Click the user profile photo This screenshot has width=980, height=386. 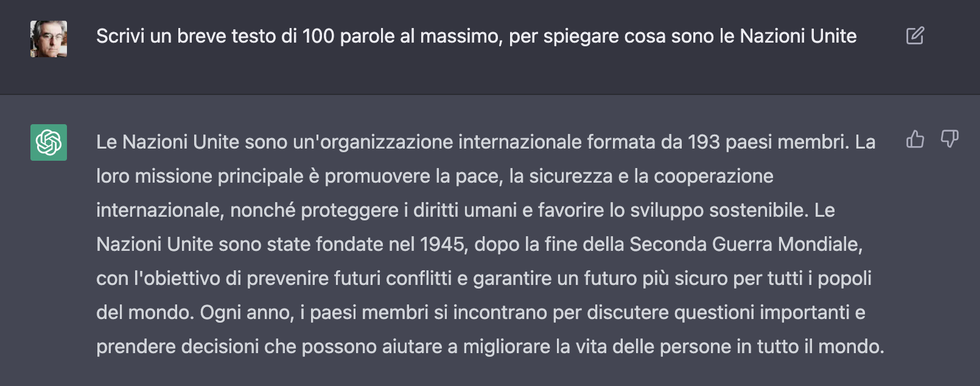point(49,39)
